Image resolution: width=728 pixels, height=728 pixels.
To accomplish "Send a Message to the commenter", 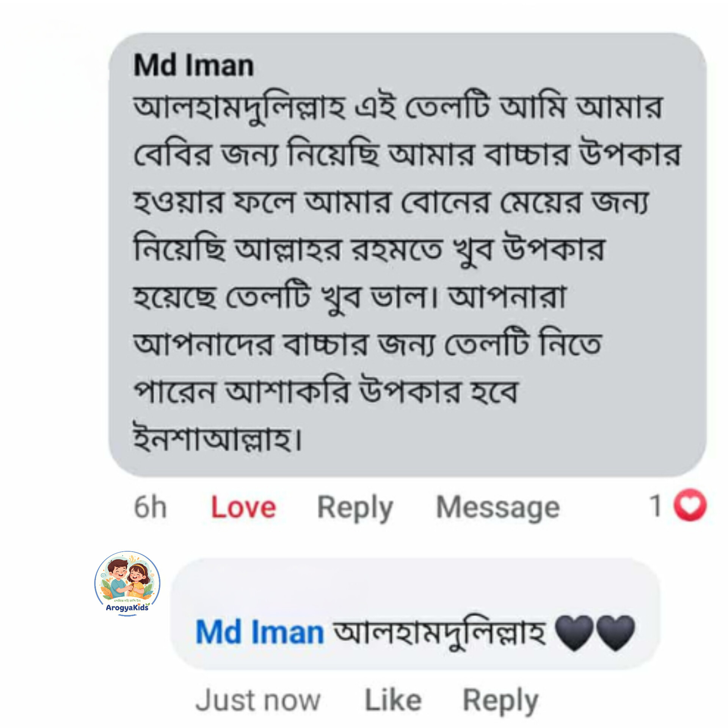I will point(498,508).
